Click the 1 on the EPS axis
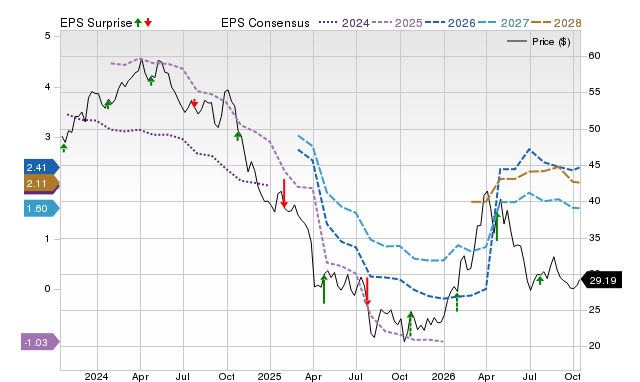Image resolution: width=640 pixels, height=382 pixels. click(48, 238)
